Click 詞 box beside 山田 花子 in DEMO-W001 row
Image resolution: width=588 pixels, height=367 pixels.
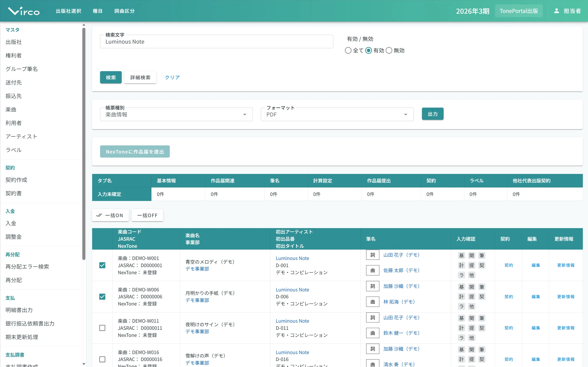pos(373,255)
